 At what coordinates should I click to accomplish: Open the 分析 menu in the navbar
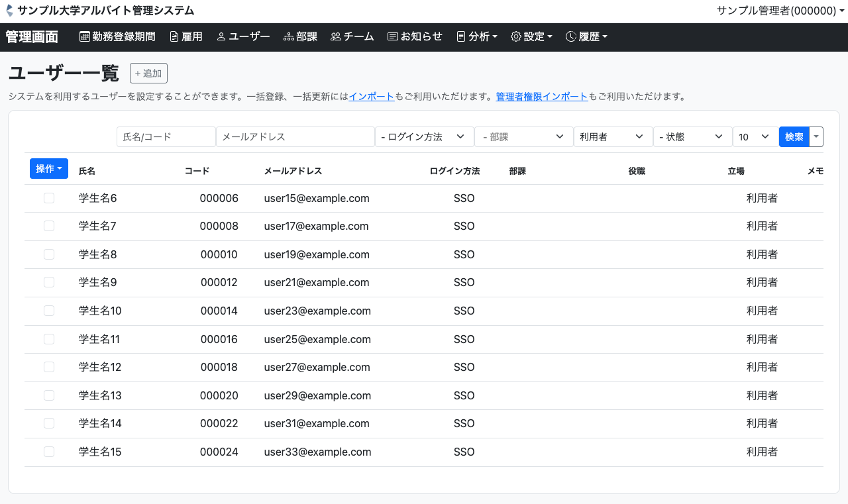tap(477, 37)
